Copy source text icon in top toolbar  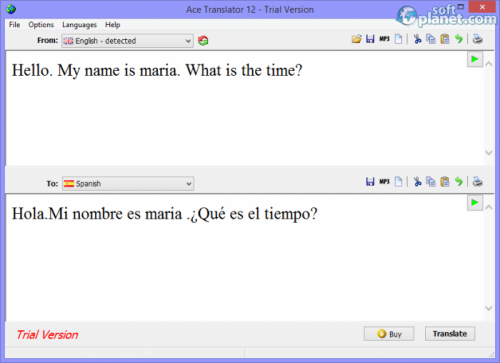431,39
